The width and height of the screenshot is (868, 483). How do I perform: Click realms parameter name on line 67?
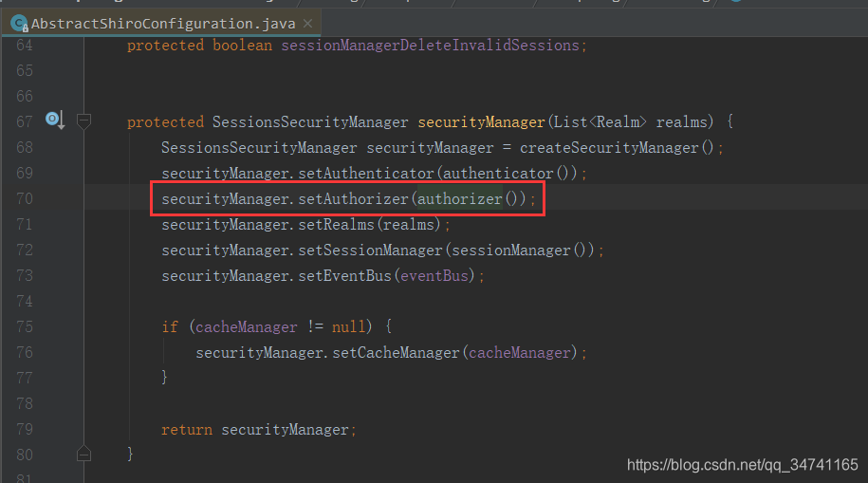(x=681, y=121)
